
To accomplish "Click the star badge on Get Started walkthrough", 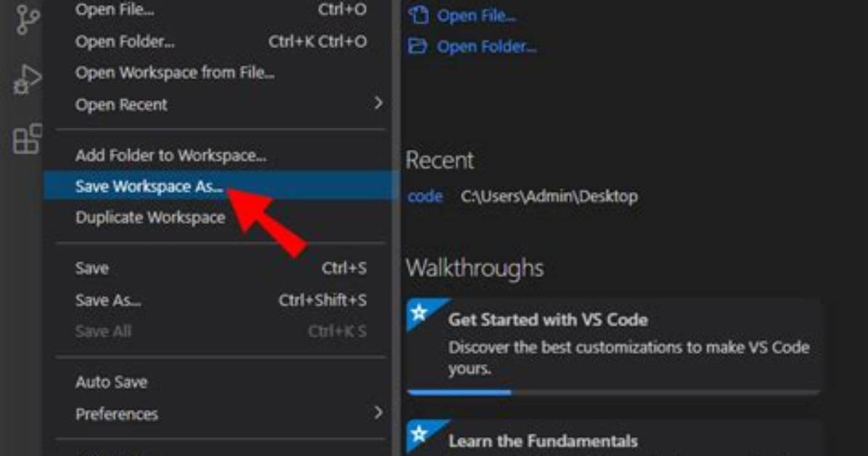I will (x=419, y=313).
